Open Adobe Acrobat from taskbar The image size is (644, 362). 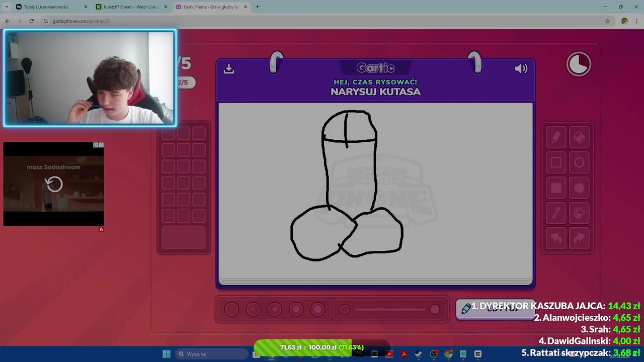click(404, 354)
